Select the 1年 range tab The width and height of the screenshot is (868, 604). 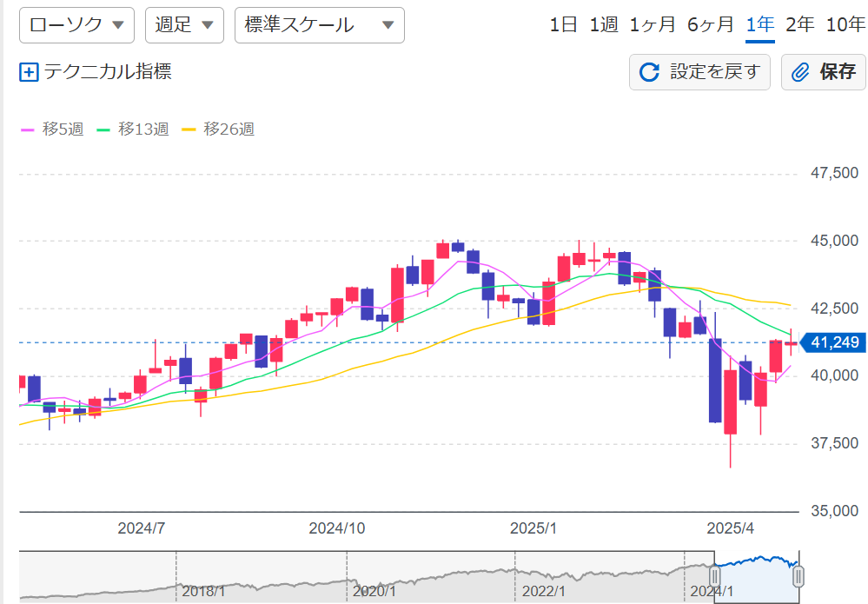(x=760, y=25)
